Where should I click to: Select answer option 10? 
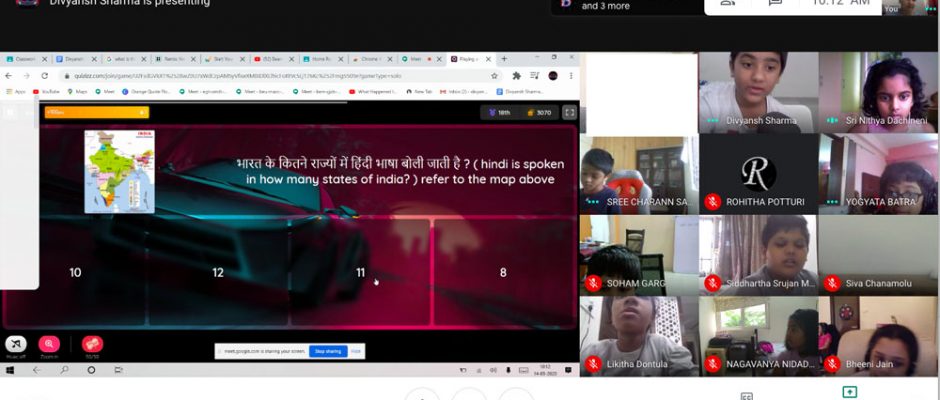pos(75,273)
